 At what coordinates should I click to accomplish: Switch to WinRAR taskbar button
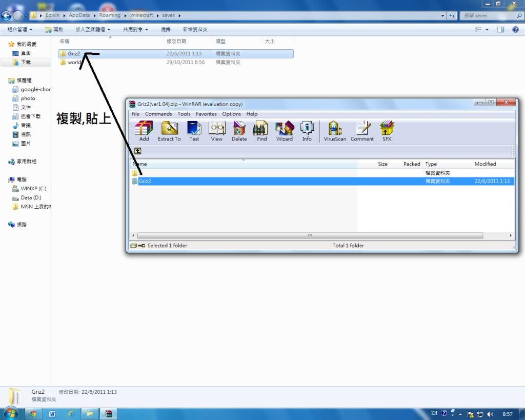click(109, 414)
